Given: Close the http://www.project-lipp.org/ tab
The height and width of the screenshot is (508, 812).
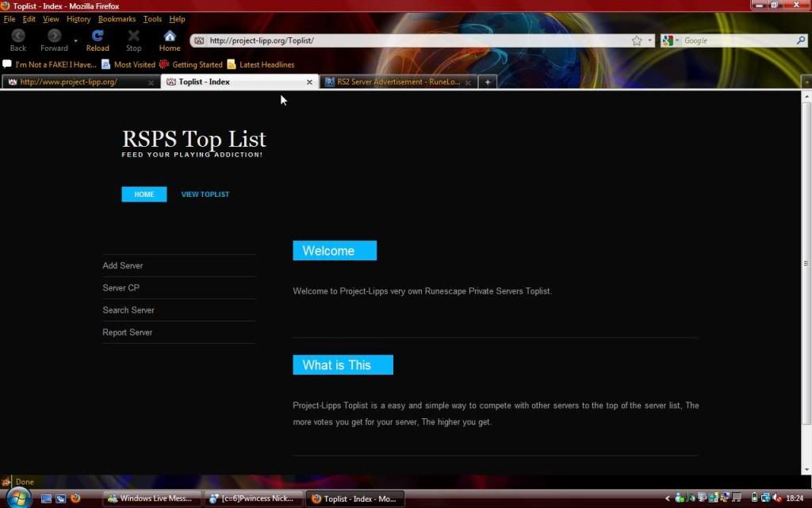Looking at the screenshot, I should tap(151, 83).
